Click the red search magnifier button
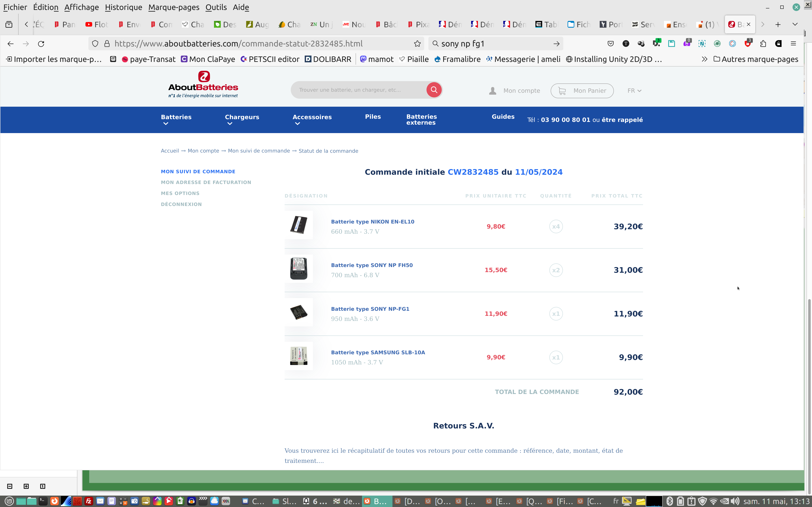Screen dimensions: 812x507 [x=434, y=90]
